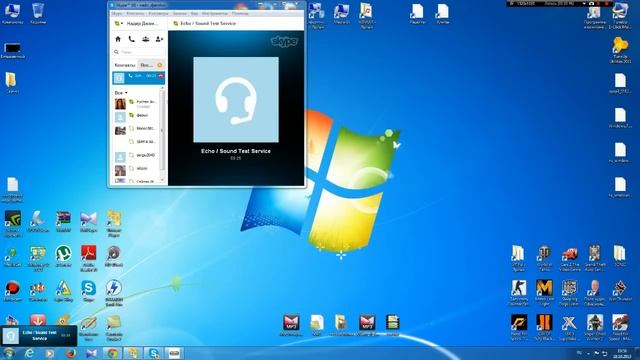Open the Разговоры menu in menu bar
The height and width of the screenshot is (360, 640).
click(x=158, y=13)
